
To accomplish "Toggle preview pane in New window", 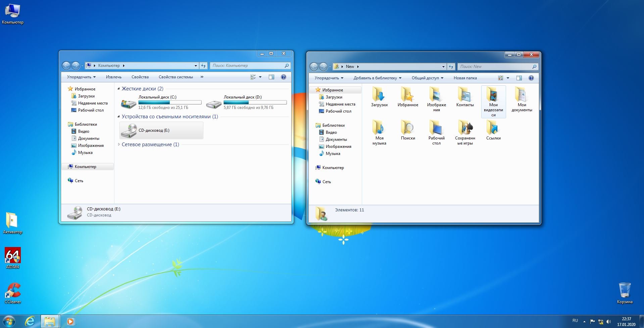I will coord(519,78).
